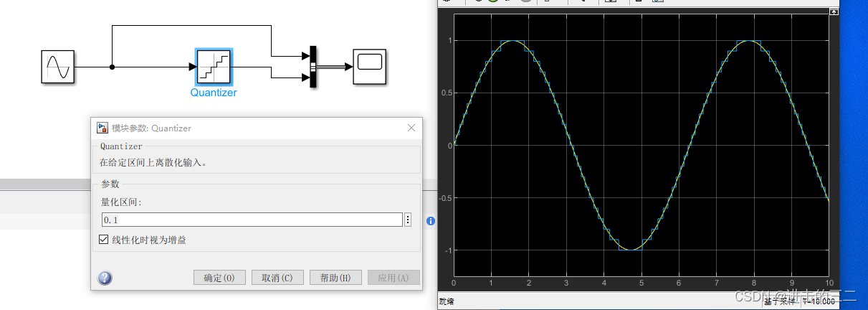This screenshot has height=310, width=868.
Task: Click the T=10.000 status in scope
Action: pos(819,301)
